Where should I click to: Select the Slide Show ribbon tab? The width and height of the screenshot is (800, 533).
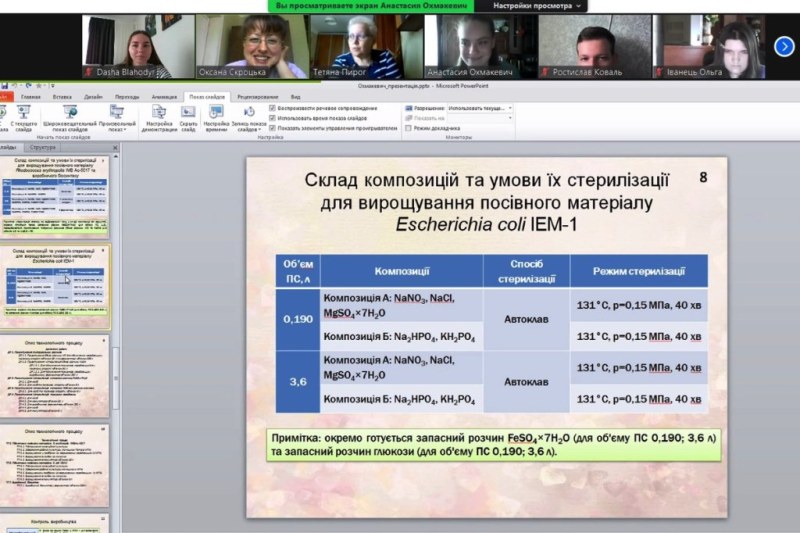click(207, 96)
